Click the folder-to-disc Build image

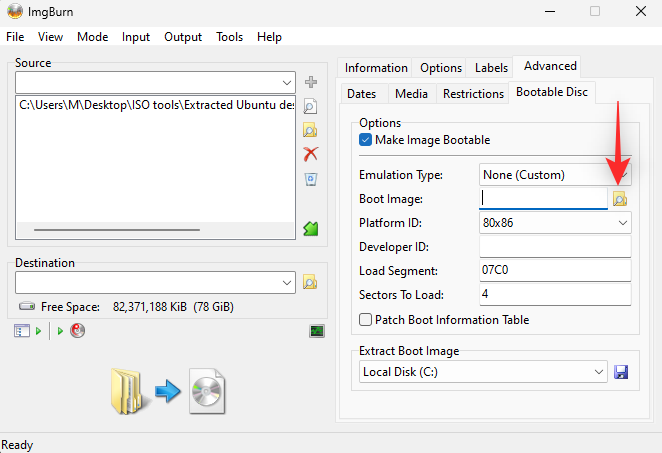coord(168,391)
